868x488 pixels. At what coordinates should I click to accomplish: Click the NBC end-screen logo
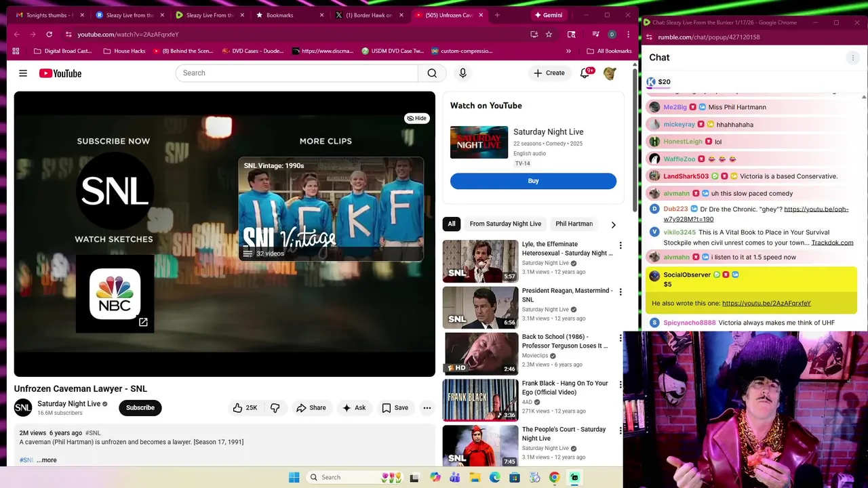[x=115, y=293]
